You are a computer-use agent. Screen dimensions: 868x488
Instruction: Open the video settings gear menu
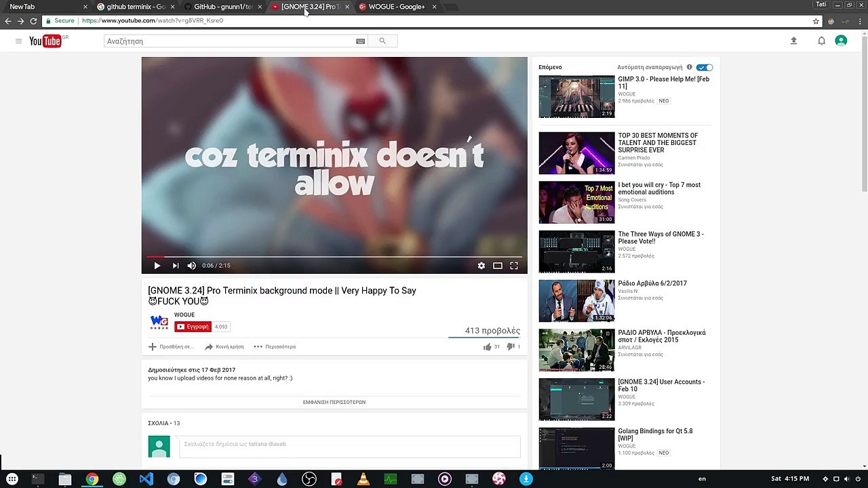point(481,266)
